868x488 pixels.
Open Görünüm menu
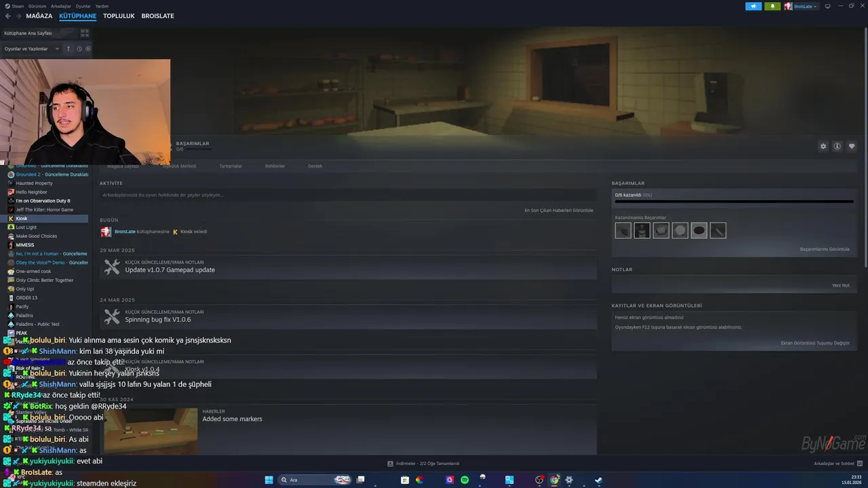point(37,6)
